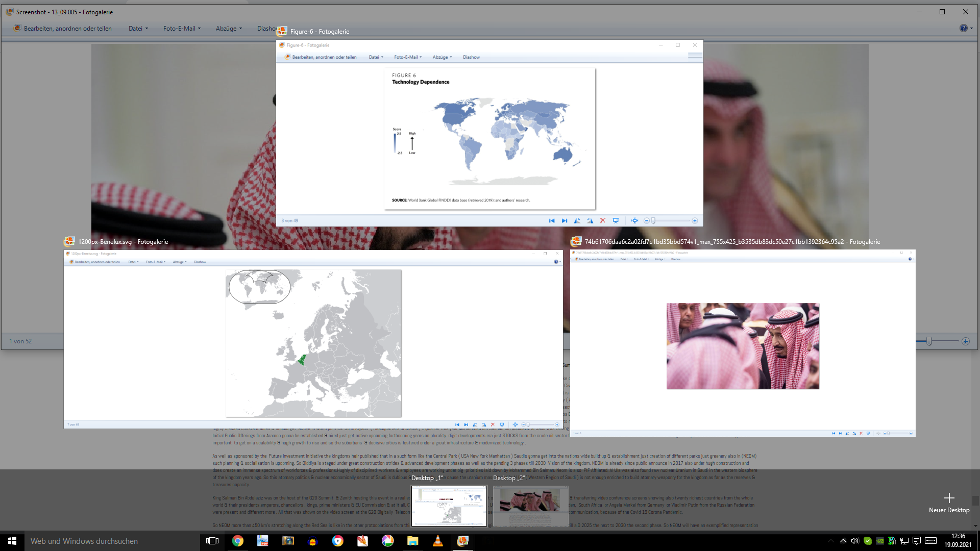Image resolution: width=980 pixels, height=551 pixels.
Task: Open the Action Center notifications
Action: (917, 541)
